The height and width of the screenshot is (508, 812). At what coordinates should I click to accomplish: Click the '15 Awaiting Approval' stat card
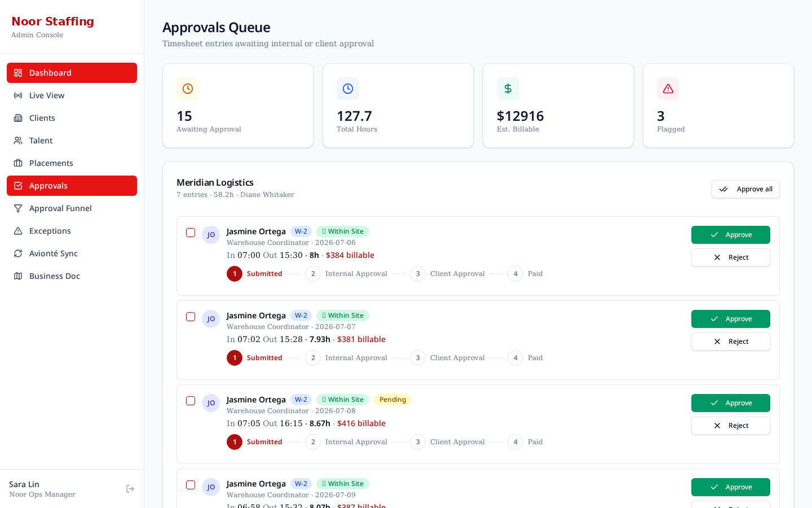[238, 106]
